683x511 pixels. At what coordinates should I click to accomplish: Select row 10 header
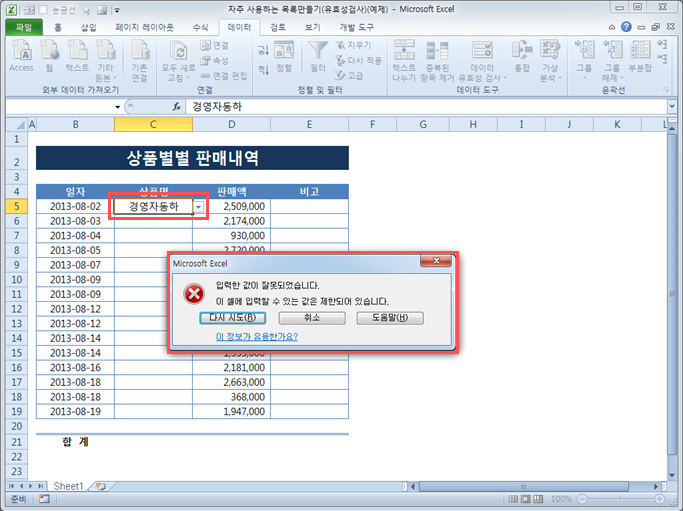coord(17,280)
